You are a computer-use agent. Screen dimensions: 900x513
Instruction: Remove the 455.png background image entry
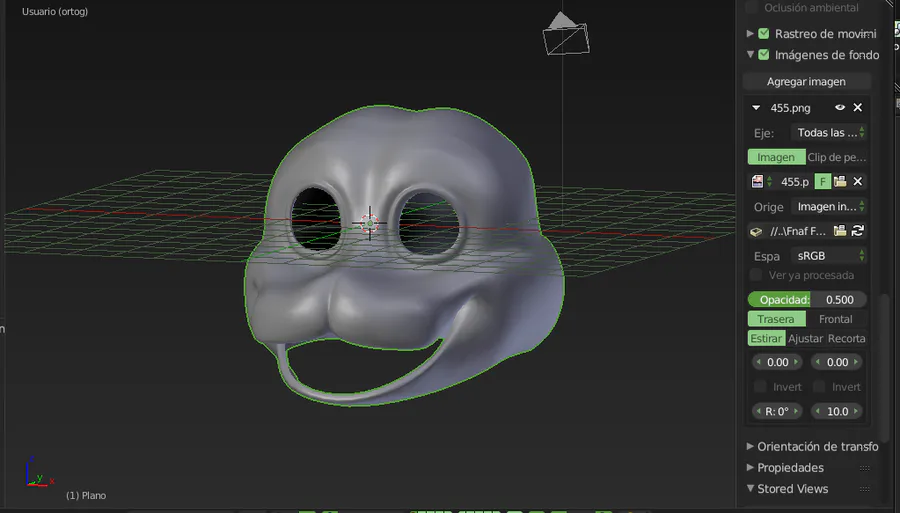858,107
